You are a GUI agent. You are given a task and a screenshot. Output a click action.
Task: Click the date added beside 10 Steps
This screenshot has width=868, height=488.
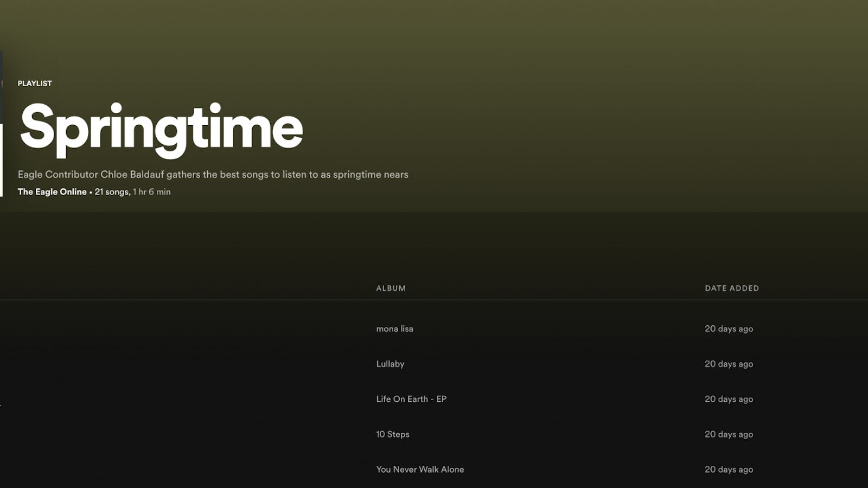(729, 434)
